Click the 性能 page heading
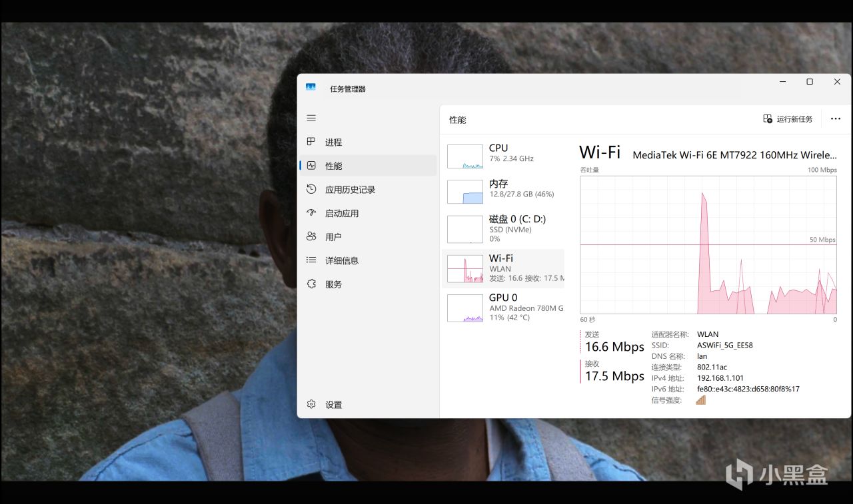 point(458,120)
